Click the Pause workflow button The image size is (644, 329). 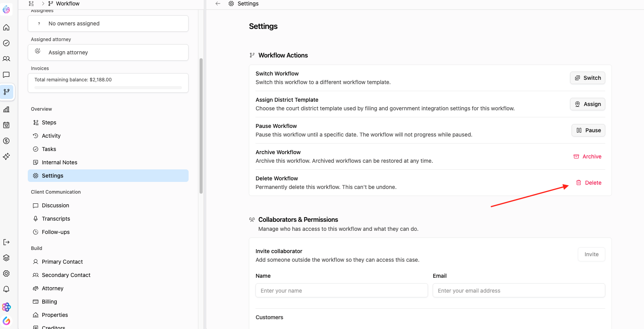coord(588,130)
